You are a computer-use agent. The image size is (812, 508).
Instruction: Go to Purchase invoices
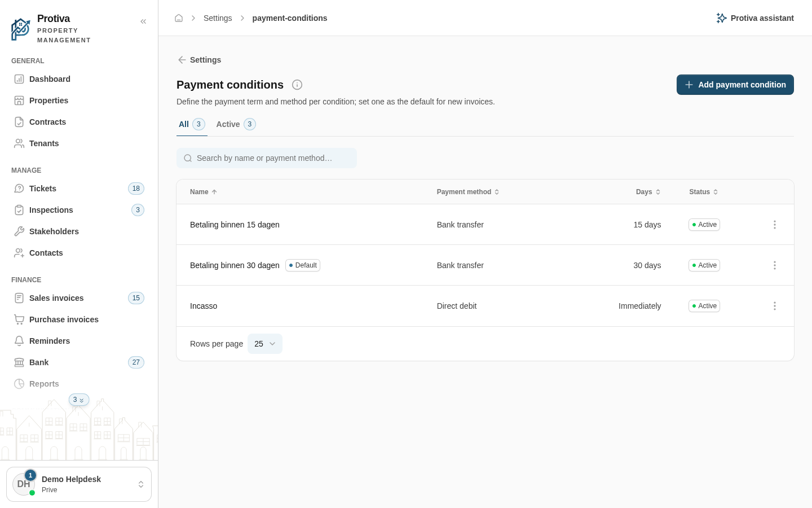(79, 319)
